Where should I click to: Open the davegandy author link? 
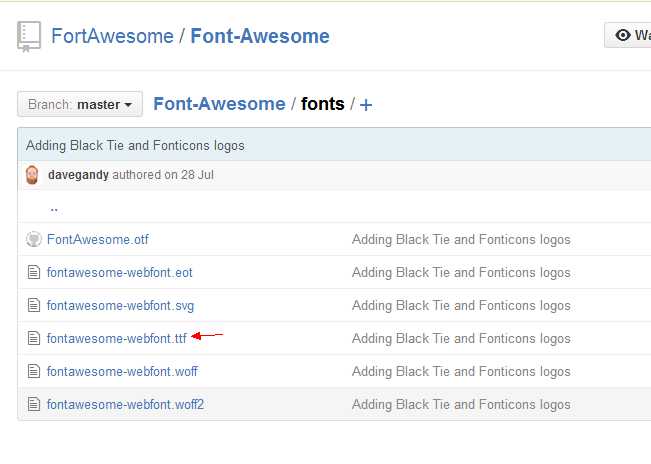point(78,175)
